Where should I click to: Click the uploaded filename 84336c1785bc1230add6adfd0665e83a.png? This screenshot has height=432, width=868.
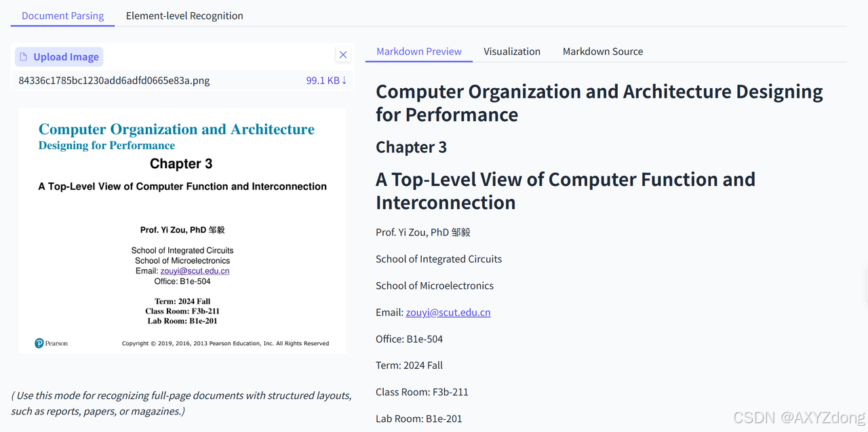114,80
